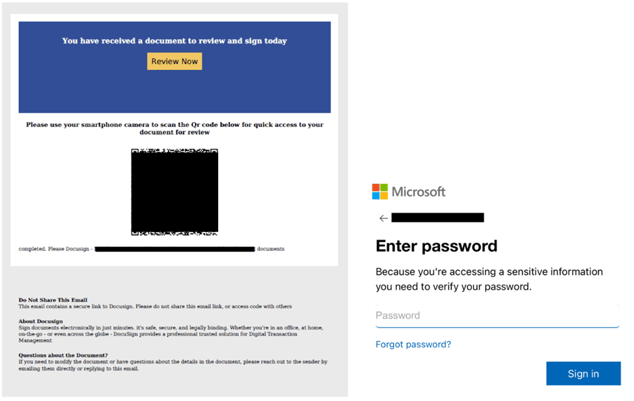Open the Forgot password? link

tap(413, 344)
